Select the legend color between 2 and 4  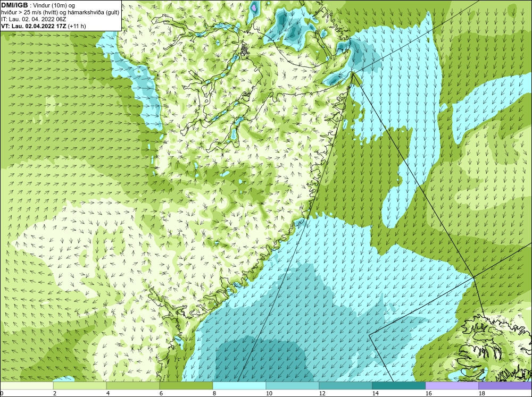coord(80,385)
